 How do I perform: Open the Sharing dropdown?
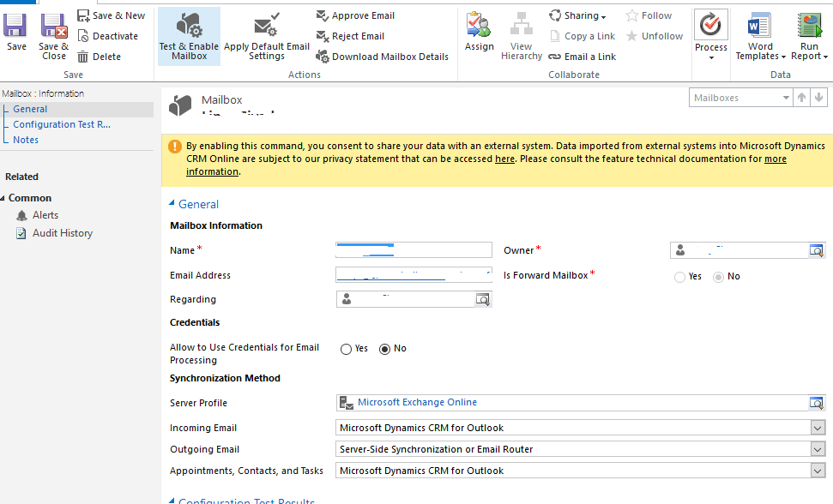[x=577, y=15]
